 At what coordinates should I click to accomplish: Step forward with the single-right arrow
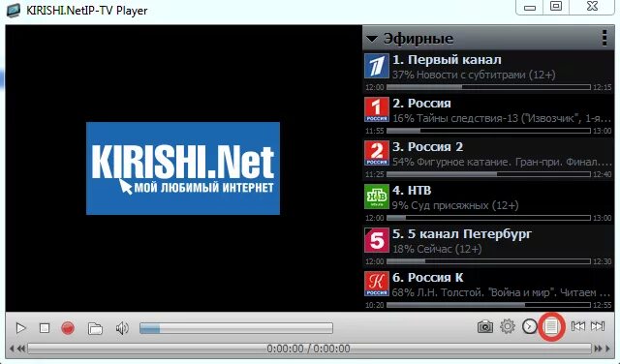click(608, 349)
